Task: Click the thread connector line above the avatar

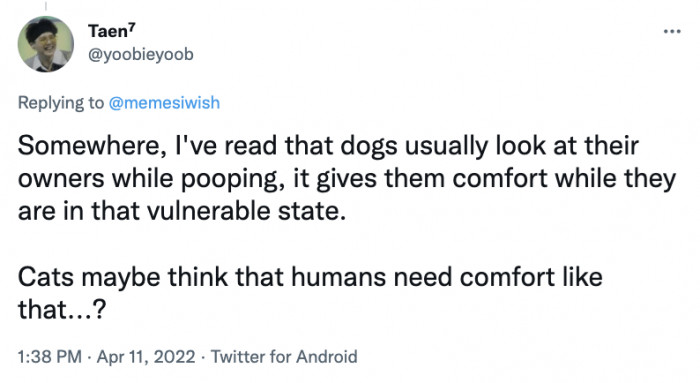Action: (46, 6)
